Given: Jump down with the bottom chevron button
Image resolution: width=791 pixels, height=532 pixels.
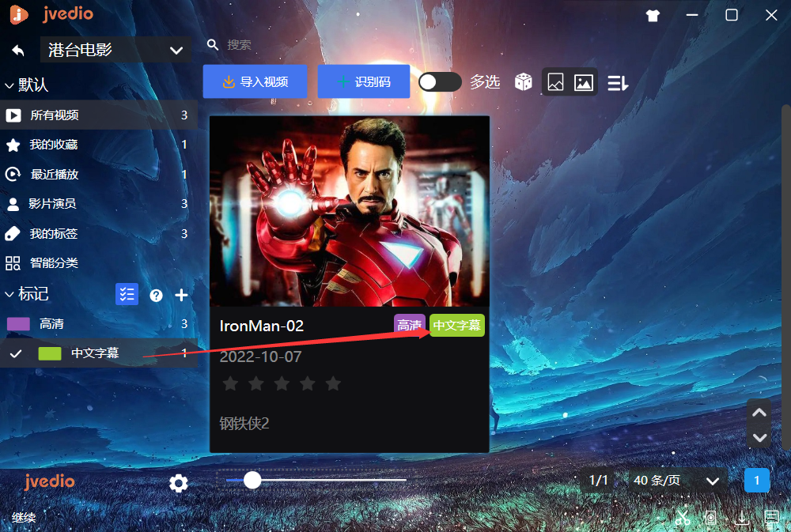Looking at the screenshot, I should [759, 437].
